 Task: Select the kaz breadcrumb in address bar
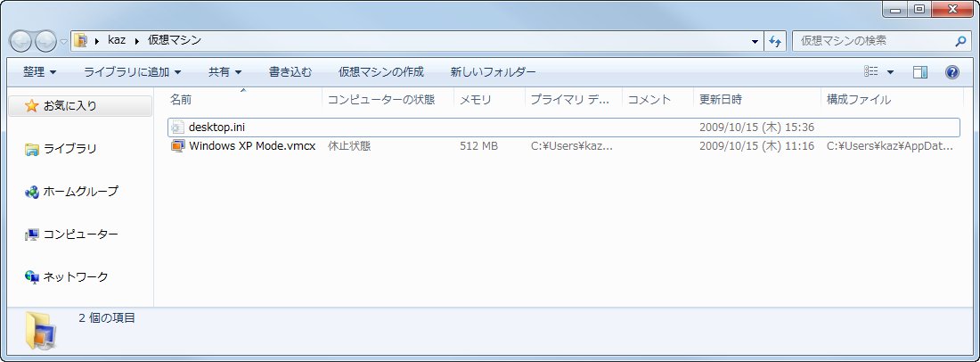point(116,40)
